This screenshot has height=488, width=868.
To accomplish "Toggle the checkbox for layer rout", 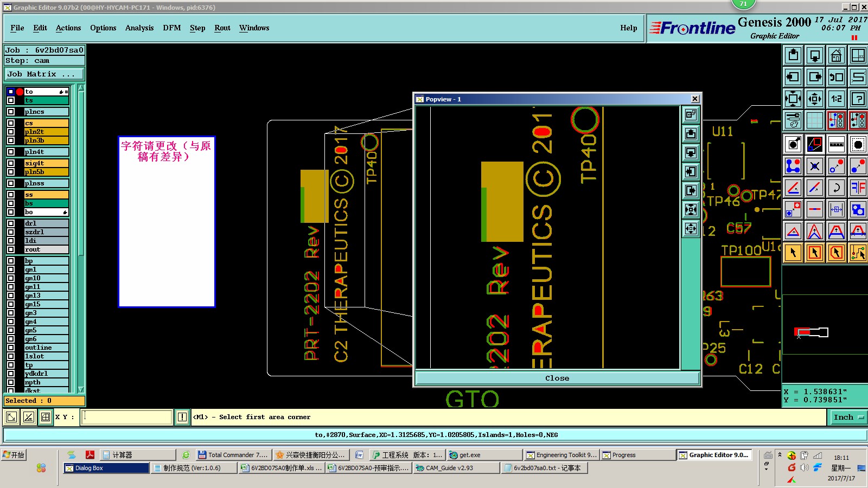I will [11, 249].
